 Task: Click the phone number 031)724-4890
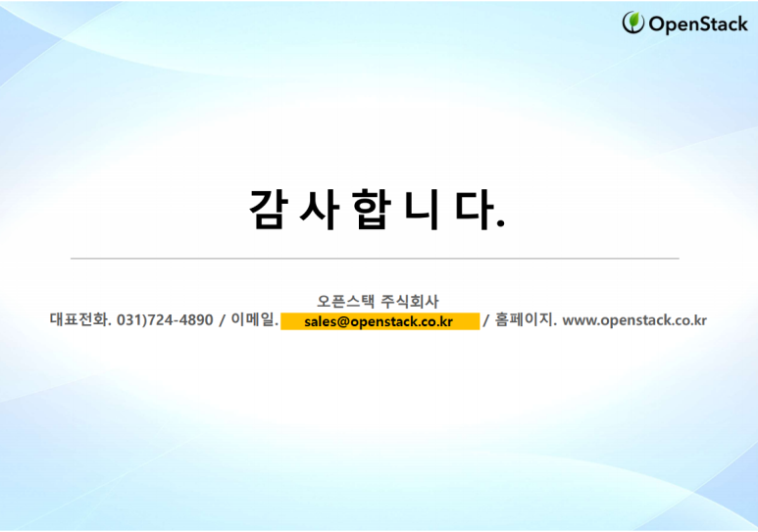(x=165, y=319)
